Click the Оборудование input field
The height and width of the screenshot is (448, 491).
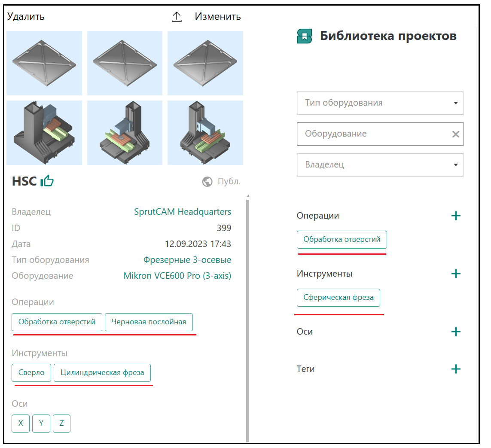[x=372, y=134]
